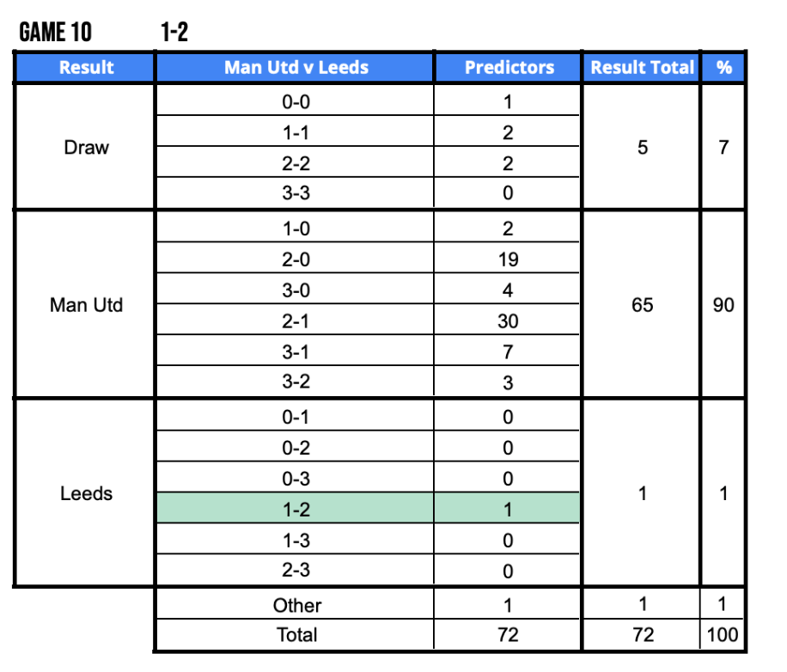The height and width of the screenshot is (672, 787).
Task: Select the predictors cell showing 19
Action: (508, 260)
